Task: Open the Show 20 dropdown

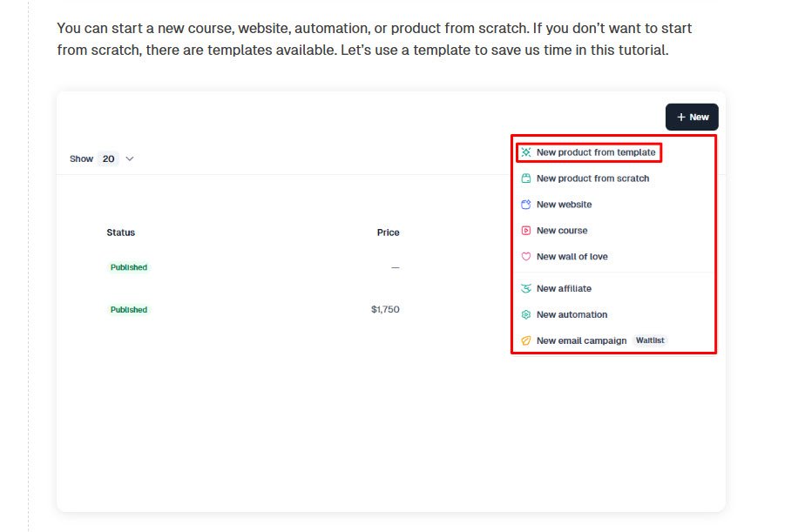Action: [105, 158]
